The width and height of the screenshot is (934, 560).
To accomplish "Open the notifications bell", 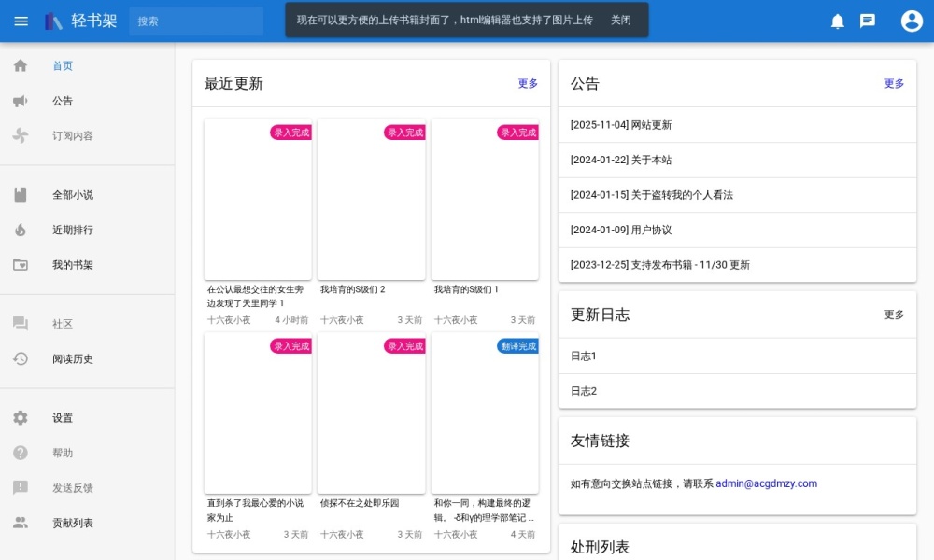I will coord(837,21).
